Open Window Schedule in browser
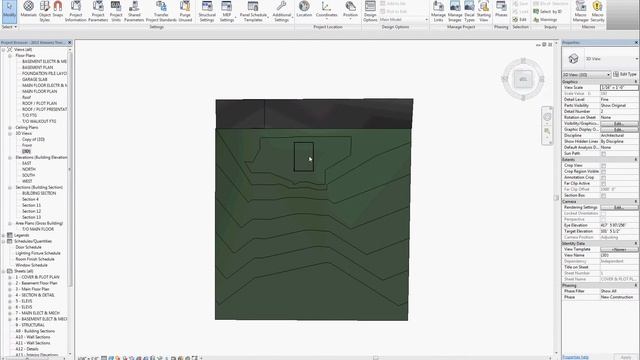 pyautogui.click(x=31, y=265)
